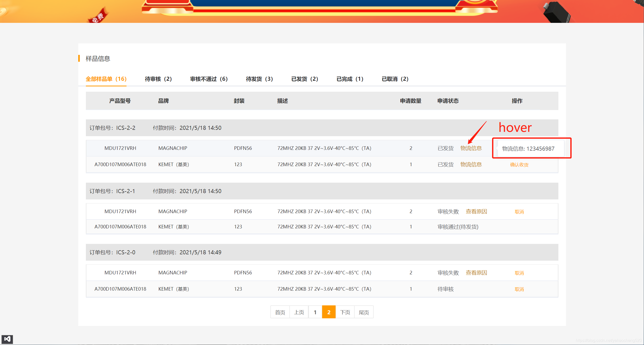Click the Visual Studio icon at bottom-left
The height and width of the screenshot is (345, 644).
coord(7,339)
